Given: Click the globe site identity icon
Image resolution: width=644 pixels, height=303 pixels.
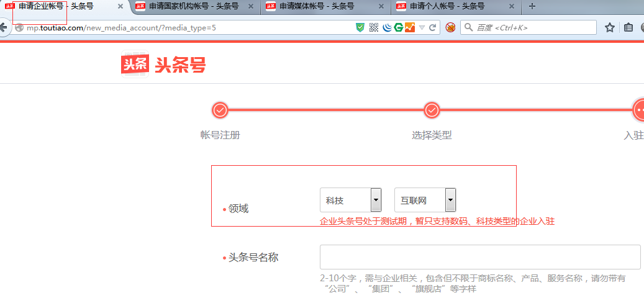Looking at the screenshot, I should (x=19, y=27).
